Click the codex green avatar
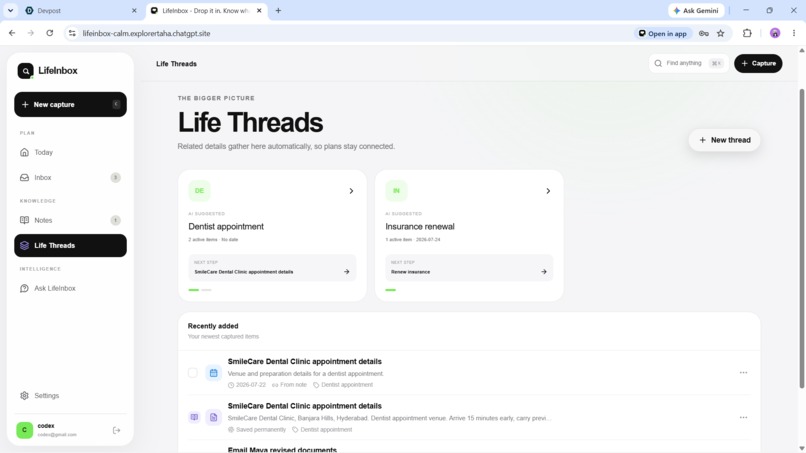The width and height of the screenshot is (806, 453). 25,430
